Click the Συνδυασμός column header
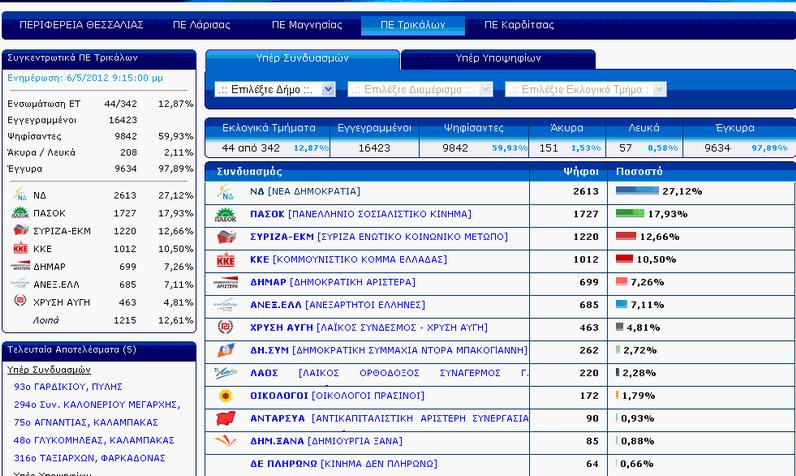The image size is (796, 476). coord(249,172)
